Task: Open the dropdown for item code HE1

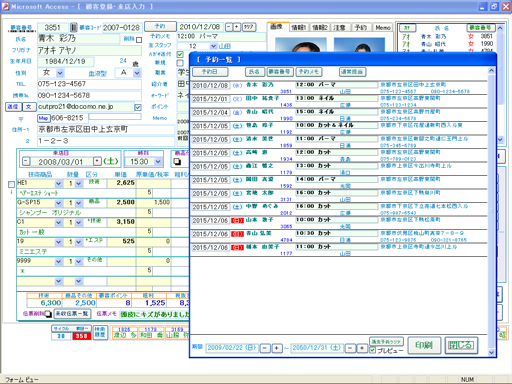Action: point(59,183)
